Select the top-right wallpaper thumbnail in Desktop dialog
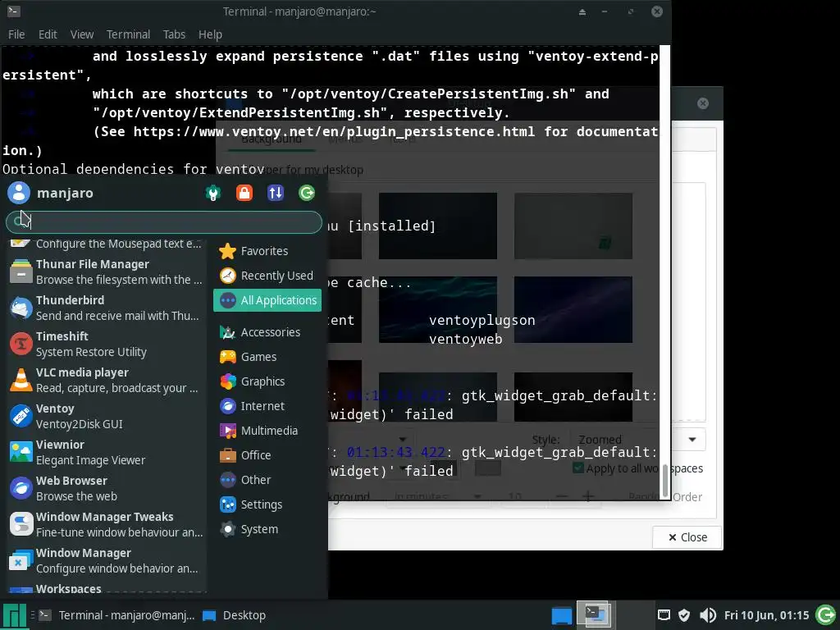This screenshot has width=840, height=630. tap(573, 226)
